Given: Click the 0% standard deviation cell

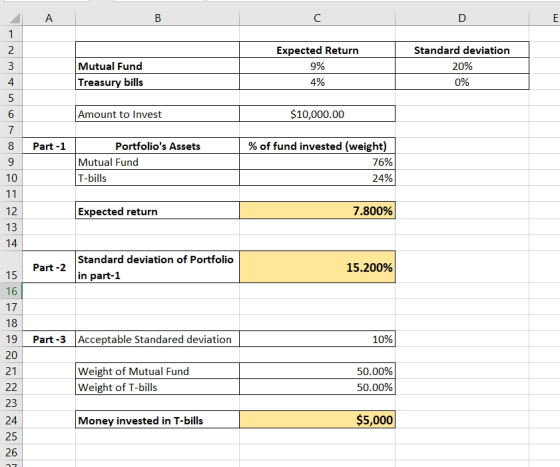Looking at the screenshot, I should click(x=462, y=82).
